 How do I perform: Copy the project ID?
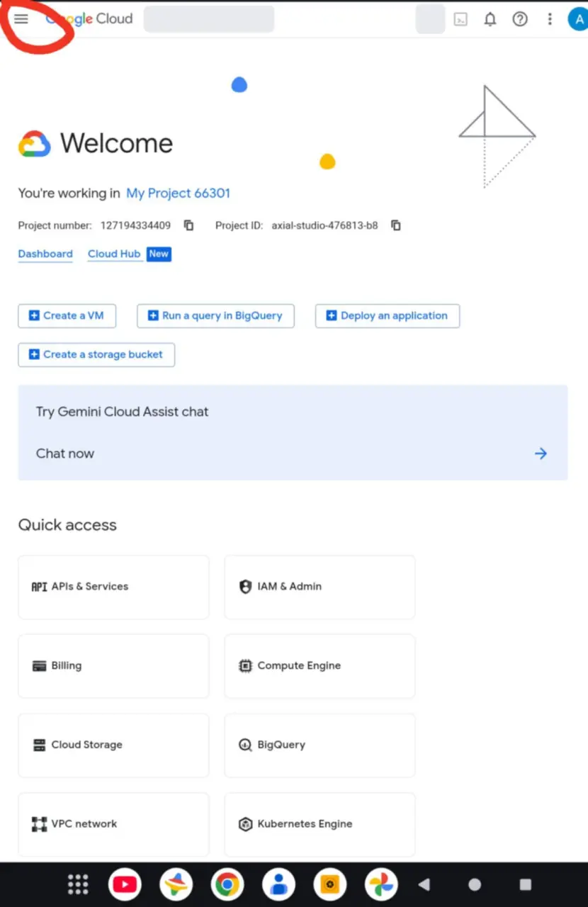pyautogui.click(x=396, y=225)
